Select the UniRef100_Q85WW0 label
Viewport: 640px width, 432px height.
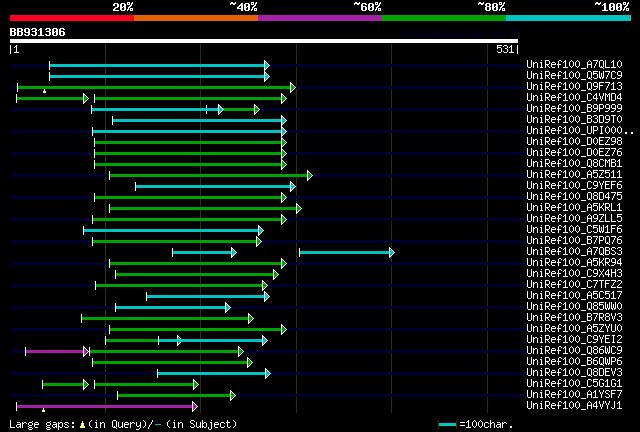click(574, 307)
